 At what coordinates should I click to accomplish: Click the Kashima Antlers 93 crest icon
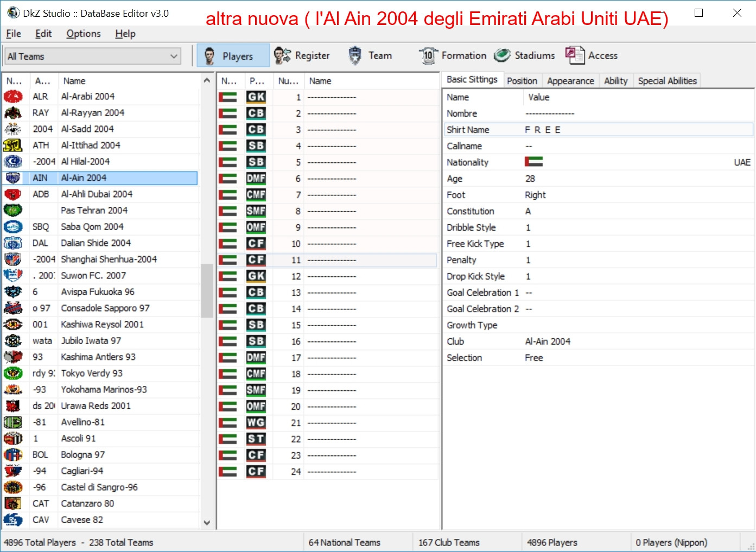(13, 357)
